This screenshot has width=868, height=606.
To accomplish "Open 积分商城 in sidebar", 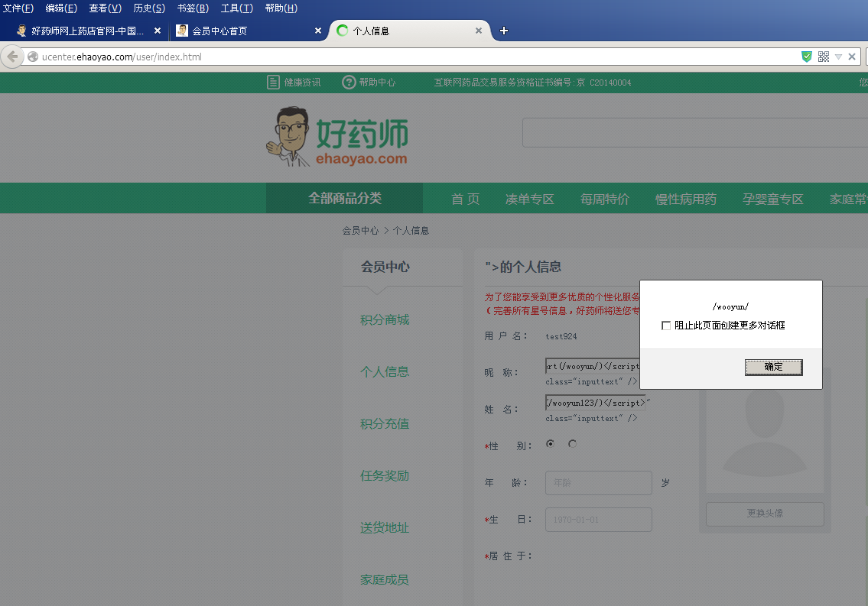I will coord(385,319).
